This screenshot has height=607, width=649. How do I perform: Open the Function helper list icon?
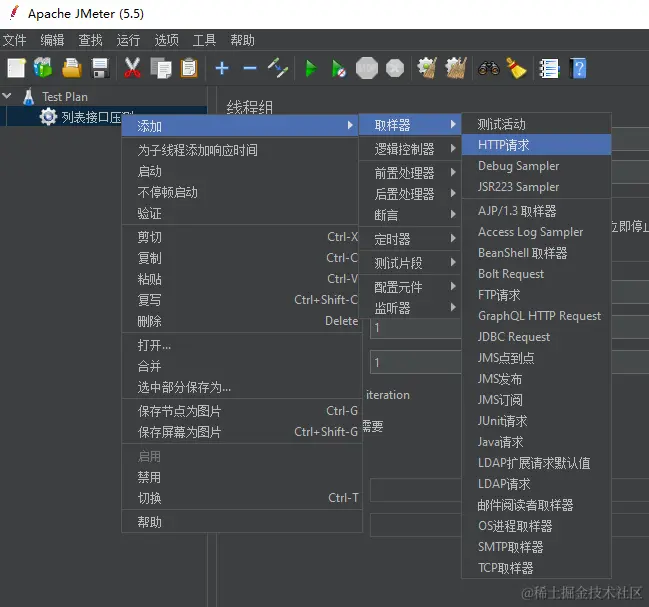click(550, 68)
